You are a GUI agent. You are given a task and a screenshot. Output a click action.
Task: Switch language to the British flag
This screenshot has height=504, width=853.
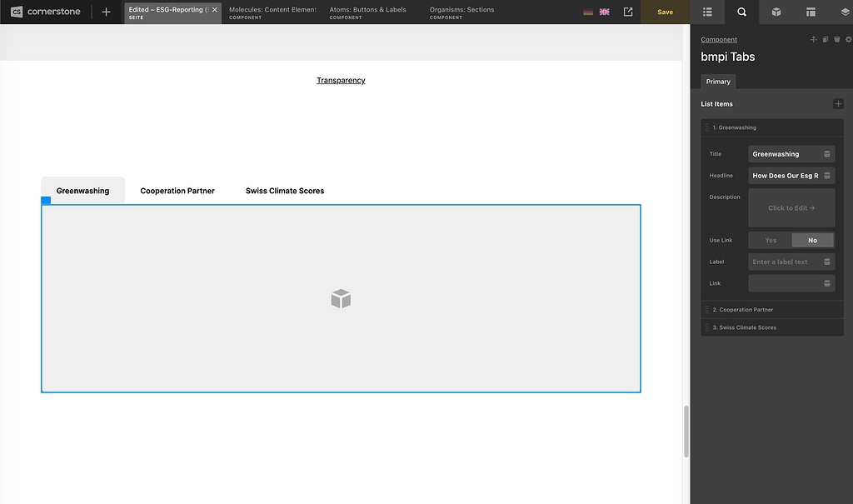pos(604,12)
